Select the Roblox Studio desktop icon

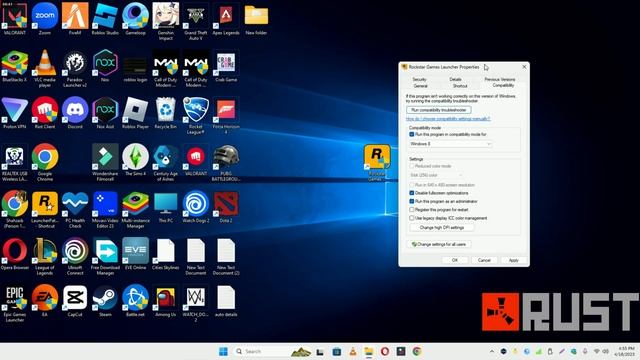pyautogui.click(x=105, y=18)
